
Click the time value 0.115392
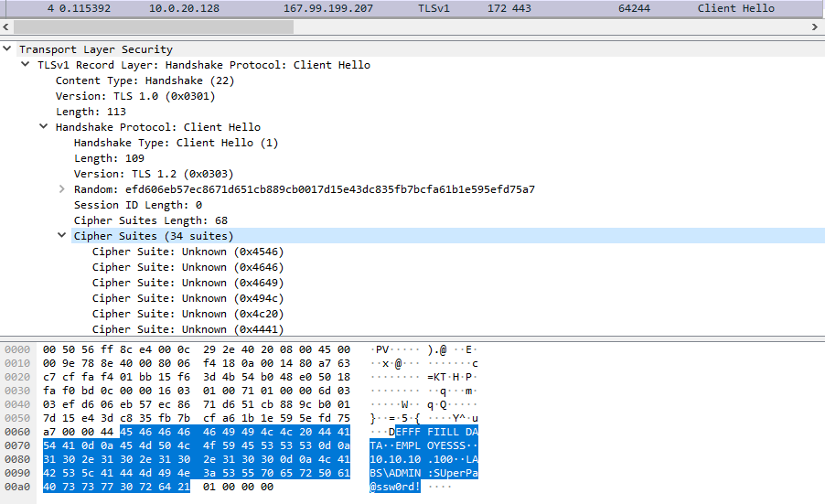[84, 8]
